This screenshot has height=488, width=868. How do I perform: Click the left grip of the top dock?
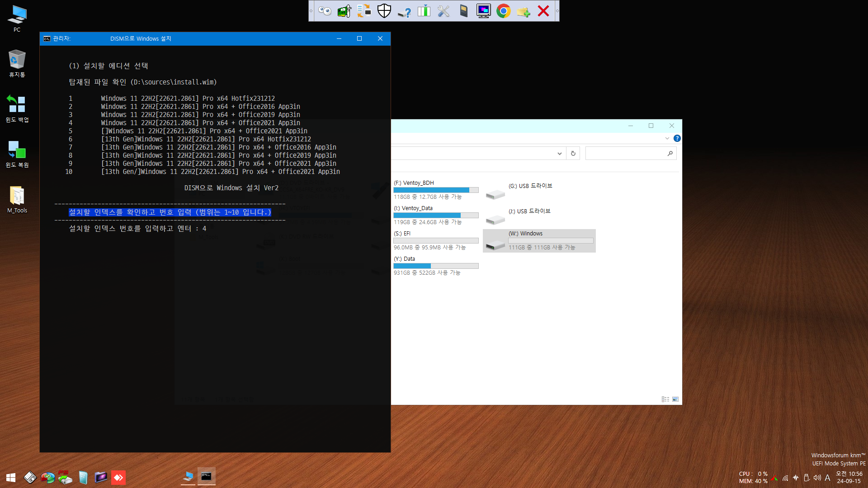311,11
